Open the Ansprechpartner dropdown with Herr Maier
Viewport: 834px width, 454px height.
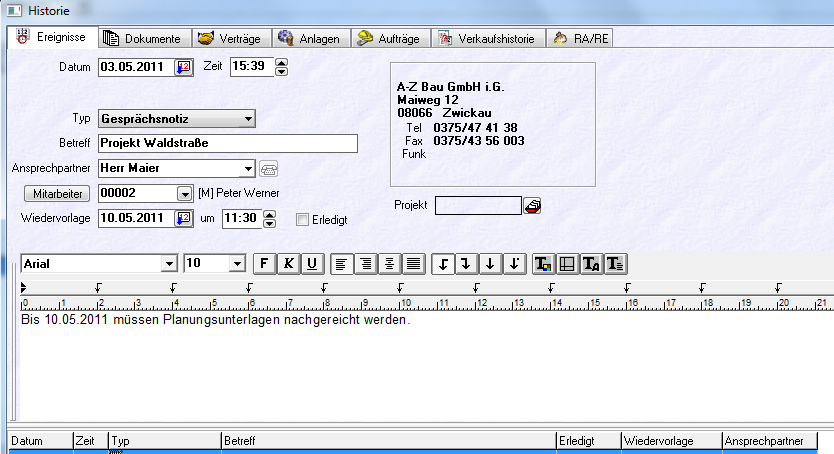[247, 168]
